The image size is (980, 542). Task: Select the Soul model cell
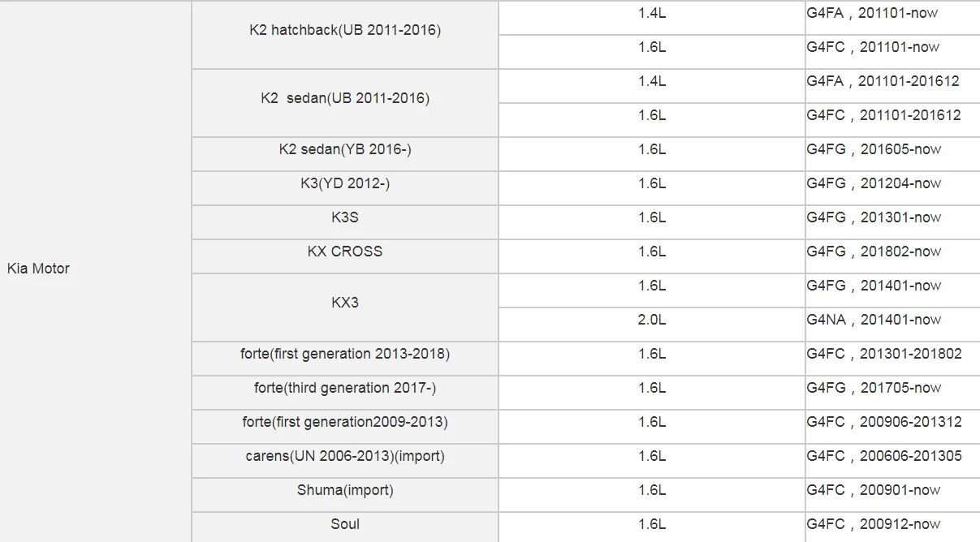(x=345, y=525)
